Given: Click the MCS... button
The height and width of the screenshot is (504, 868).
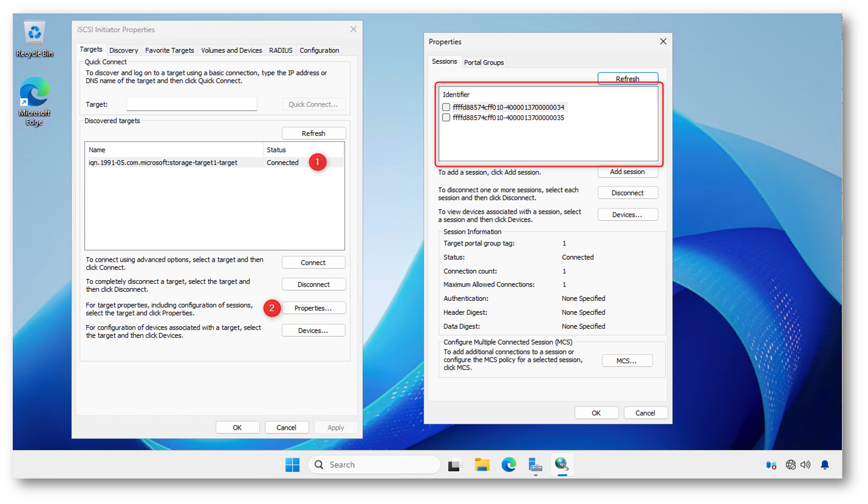Looking at the screenshot, I should 627,361.
